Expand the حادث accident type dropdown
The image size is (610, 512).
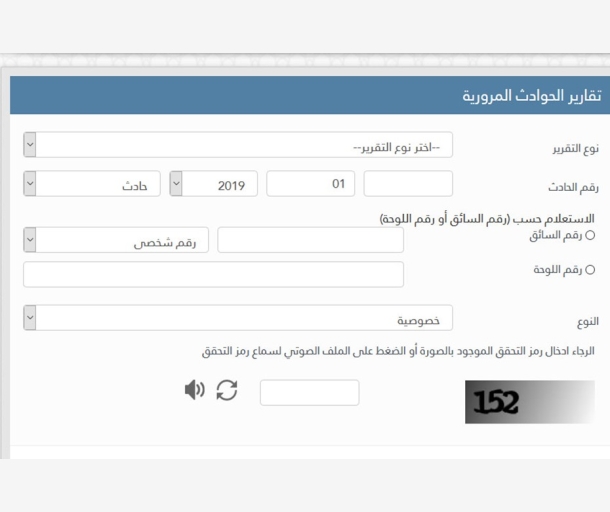coord(92,183)
